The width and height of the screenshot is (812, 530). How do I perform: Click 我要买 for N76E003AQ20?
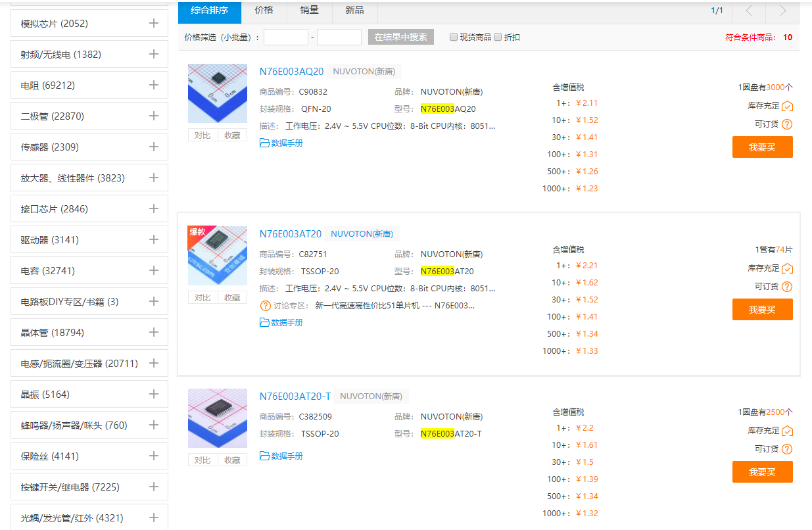[763, 147]
